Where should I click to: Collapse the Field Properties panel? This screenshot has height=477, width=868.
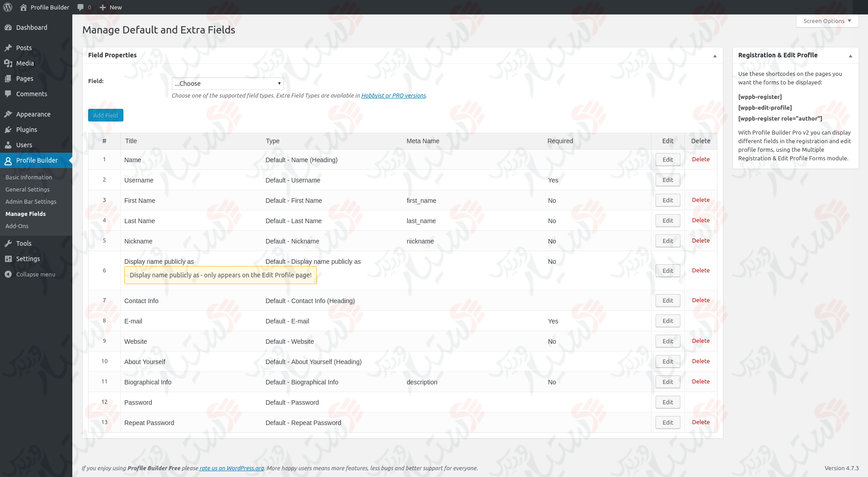[x=715, y=55]
